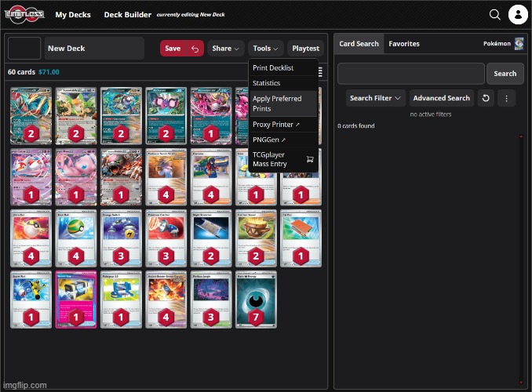Viewport: 532px width, 392px height.
Task: Select the fourth card in the top row with count 2
Action: [166, 116]
